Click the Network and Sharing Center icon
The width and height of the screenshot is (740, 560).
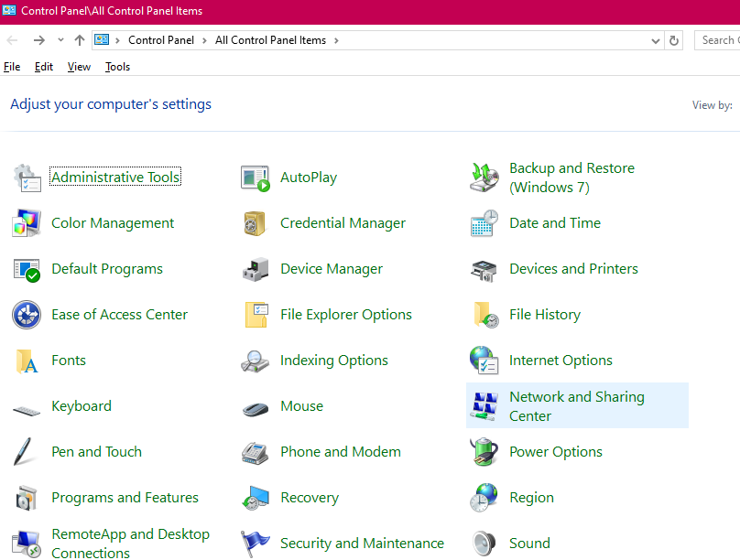[484, 406]
